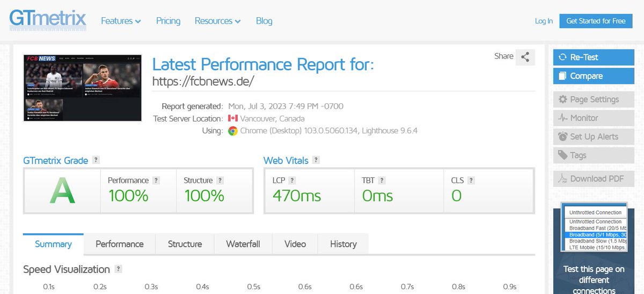This screenshot has height=294, width=644.
Task: Click the Tags button
Action: (594, 155)
